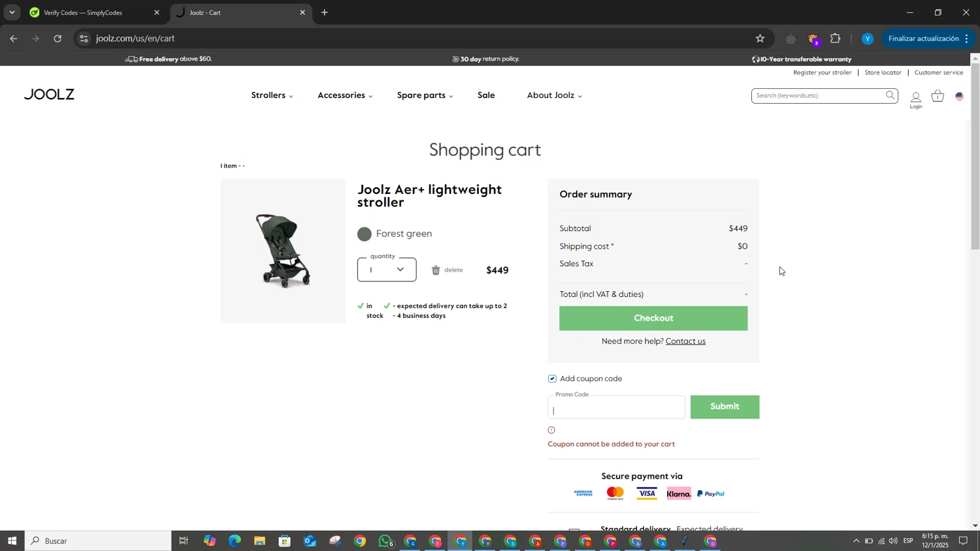Click the US flag country selector
The image size is (980, 551).
point(960,97)
